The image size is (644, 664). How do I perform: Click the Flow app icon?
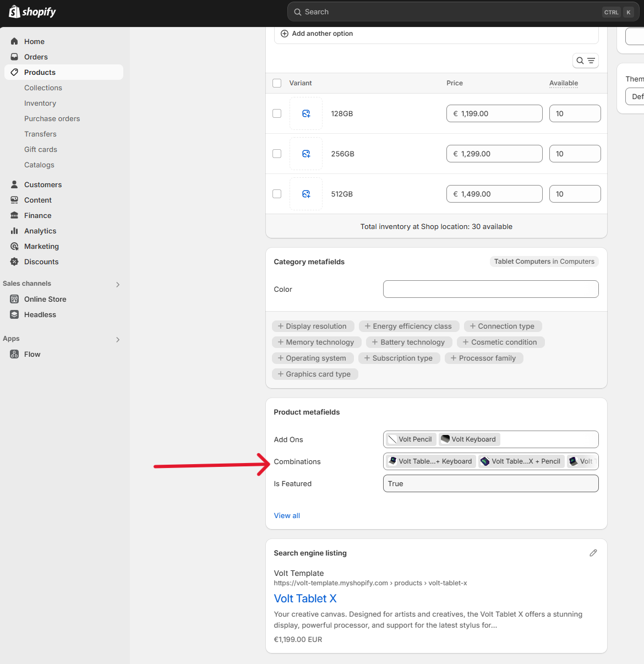click(x=14, y=354)
